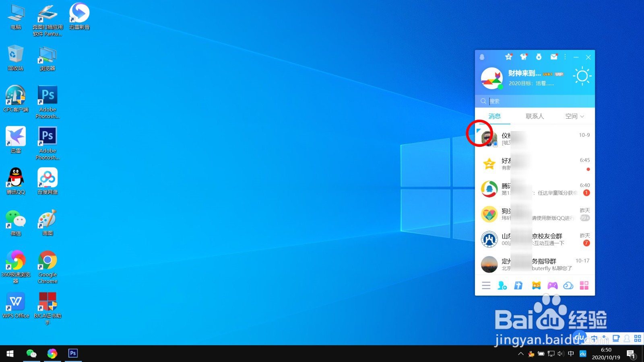Click into the 搜索 search field
Viewport: 644px width, 362px height.
(x=535, y=101)
